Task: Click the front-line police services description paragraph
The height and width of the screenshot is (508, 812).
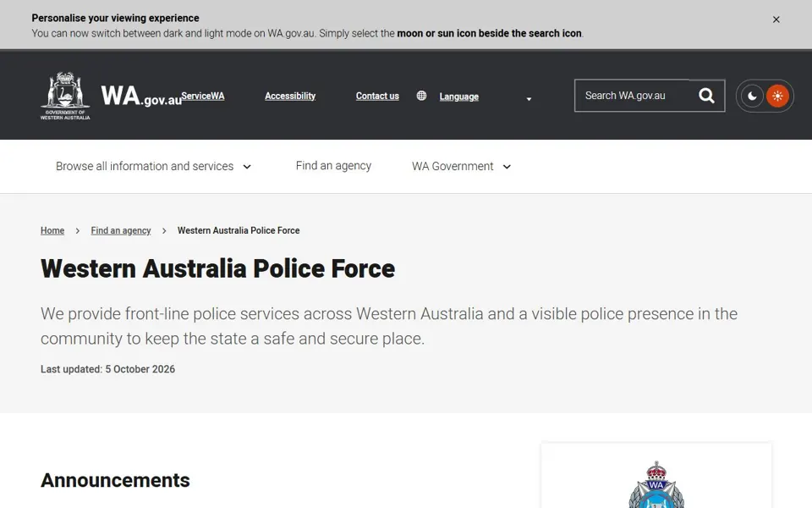Action: [389, 326]
